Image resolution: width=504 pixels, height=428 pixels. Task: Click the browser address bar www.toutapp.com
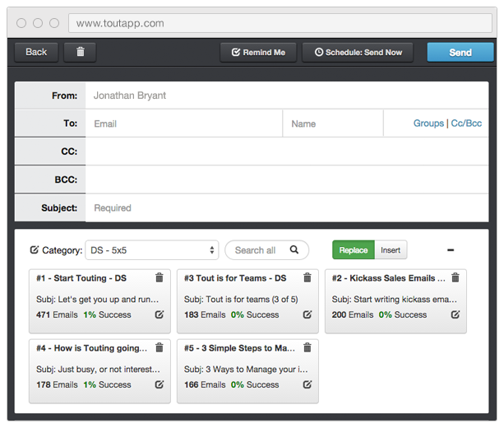(280, 23)
